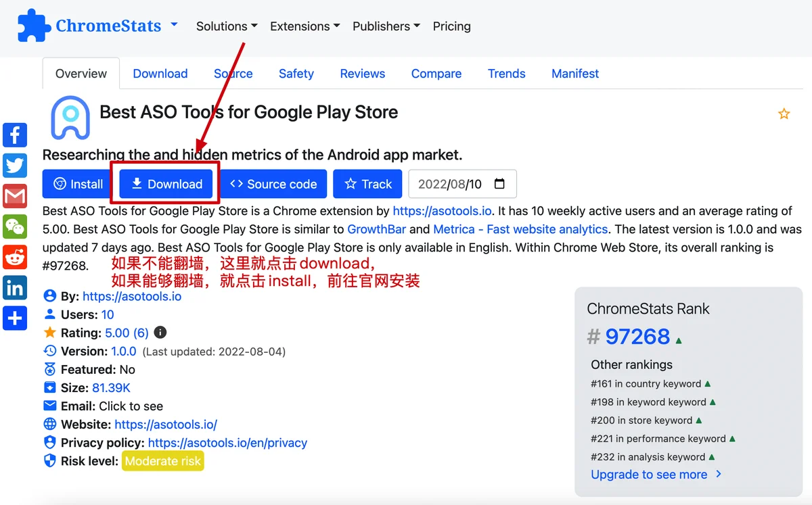This screenshot has width=812, height=505.
Task: Click the ChromeStats puzzle logo icon
Action: click(x=34, y=26)
